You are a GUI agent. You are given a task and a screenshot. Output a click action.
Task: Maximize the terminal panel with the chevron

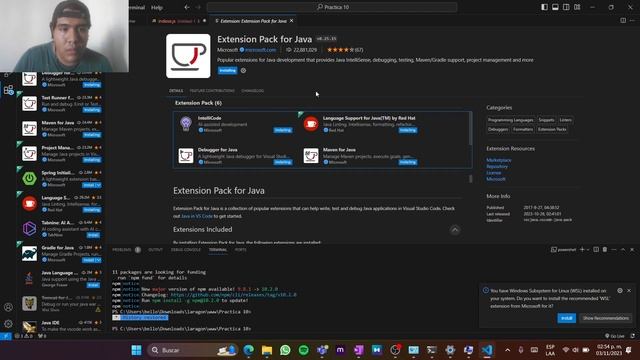tap(623, 249)
